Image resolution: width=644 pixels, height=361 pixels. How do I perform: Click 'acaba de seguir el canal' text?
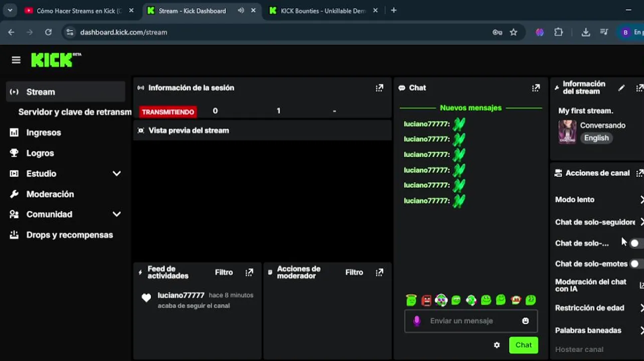click(194, 306)
